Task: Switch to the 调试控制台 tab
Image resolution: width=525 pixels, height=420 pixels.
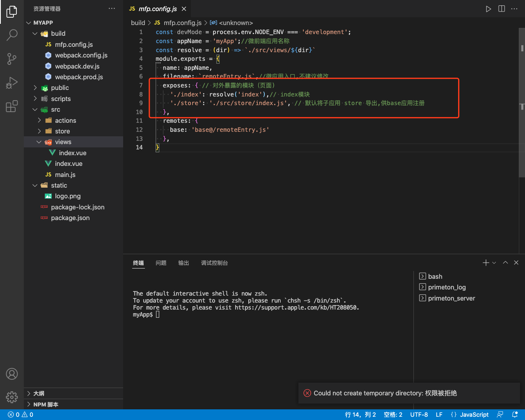Action: point(214,263)
